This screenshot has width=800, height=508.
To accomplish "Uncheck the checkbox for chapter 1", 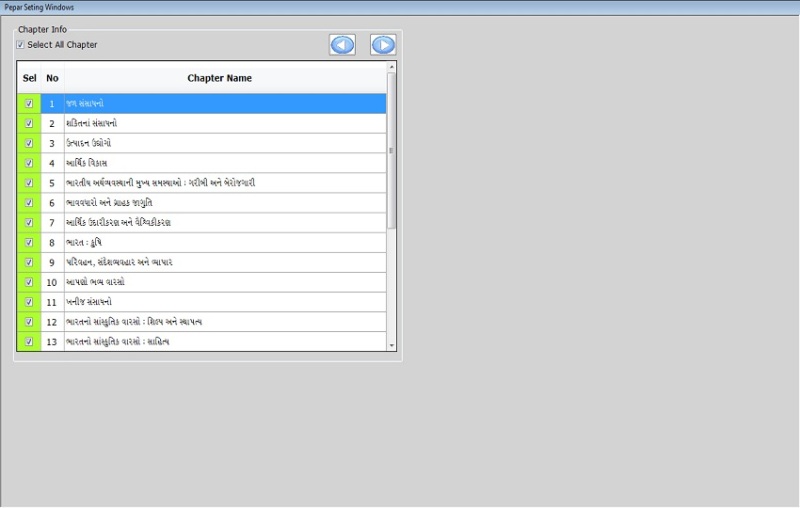I will tap(29, 103).
